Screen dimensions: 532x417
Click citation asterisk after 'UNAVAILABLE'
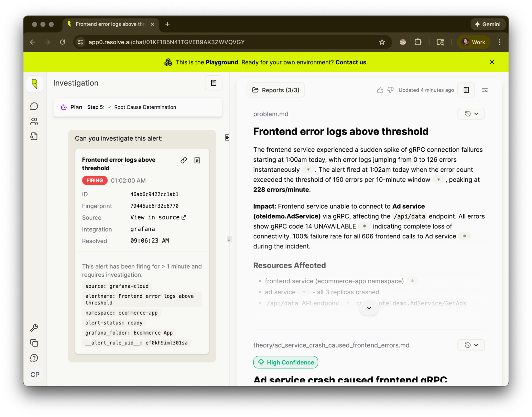point(364,226)
